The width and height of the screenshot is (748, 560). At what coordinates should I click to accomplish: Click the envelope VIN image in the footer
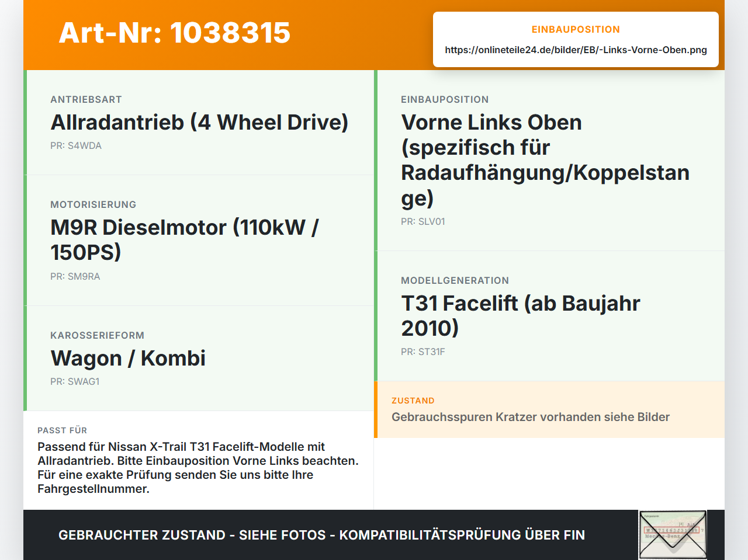[673, 535]
